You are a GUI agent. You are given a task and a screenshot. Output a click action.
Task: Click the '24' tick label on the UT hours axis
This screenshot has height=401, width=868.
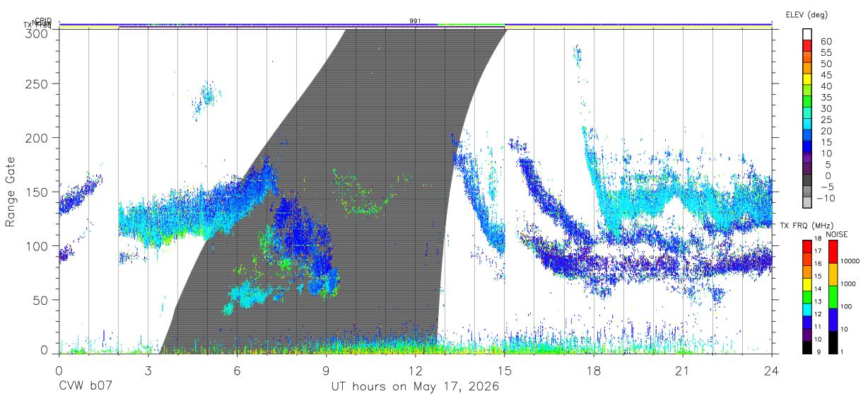click(771, 371)
